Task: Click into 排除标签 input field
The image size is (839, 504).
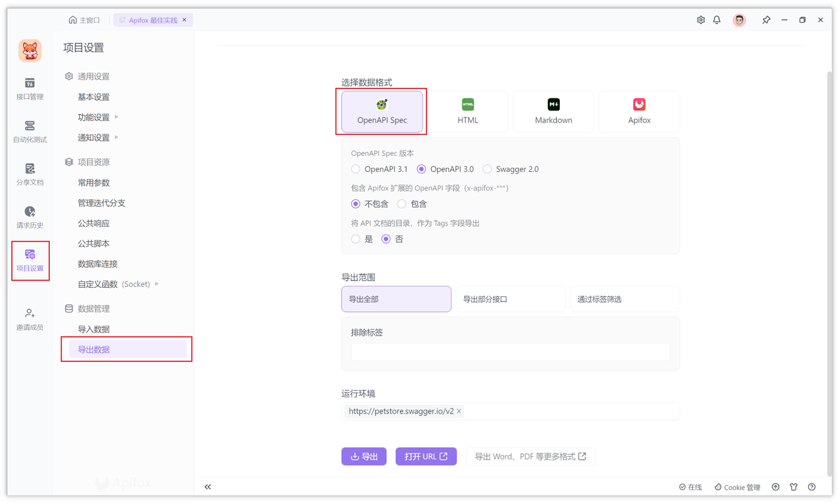Action: [511, 352]
